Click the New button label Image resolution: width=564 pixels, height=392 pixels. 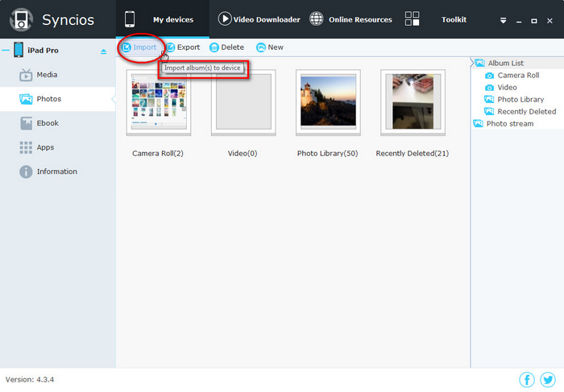pyautogui.click(x=276, y=47)
